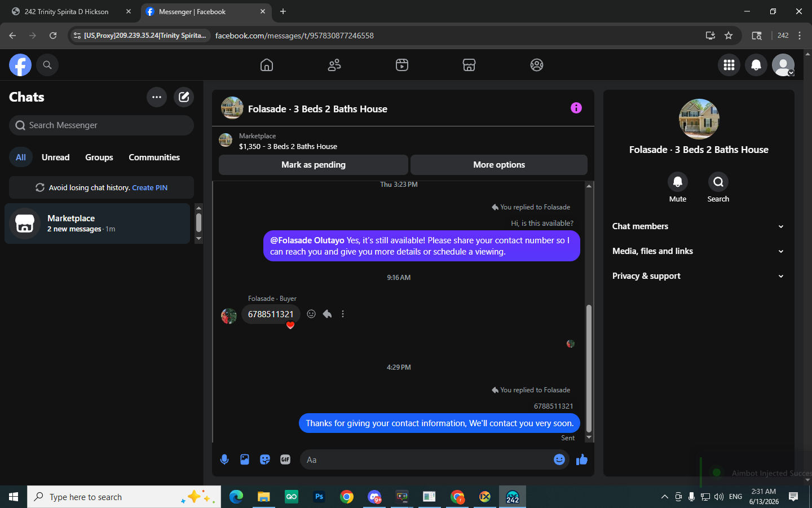This screenshot has height=508, width=812.
Task: Open Chats options three-dot button
Action: click(157, 97)
